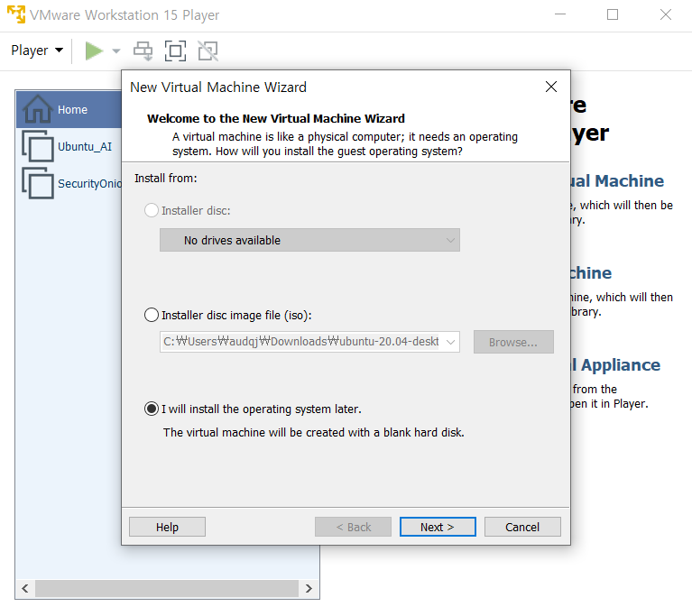This screenshot has height=616, width=692.
Task: Open the No drives available dropdown
Action: [x=309, y=240]
